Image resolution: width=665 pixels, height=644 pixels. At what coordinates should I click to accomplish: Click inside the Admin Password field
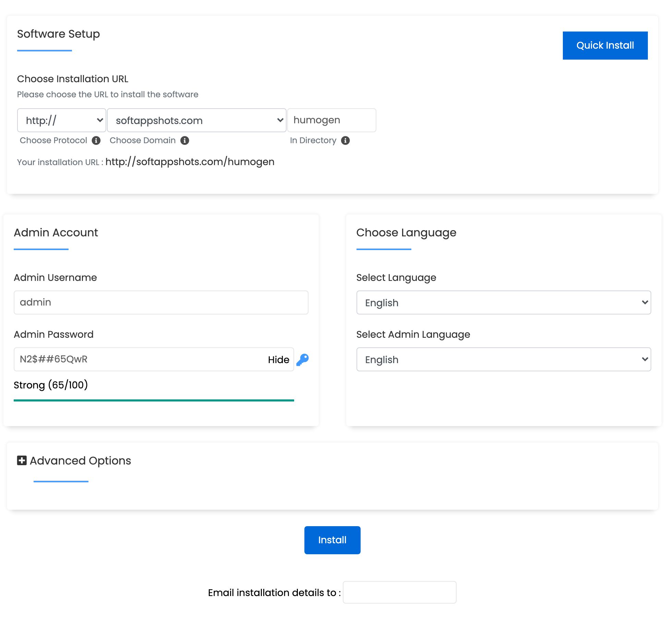(137, 359)
